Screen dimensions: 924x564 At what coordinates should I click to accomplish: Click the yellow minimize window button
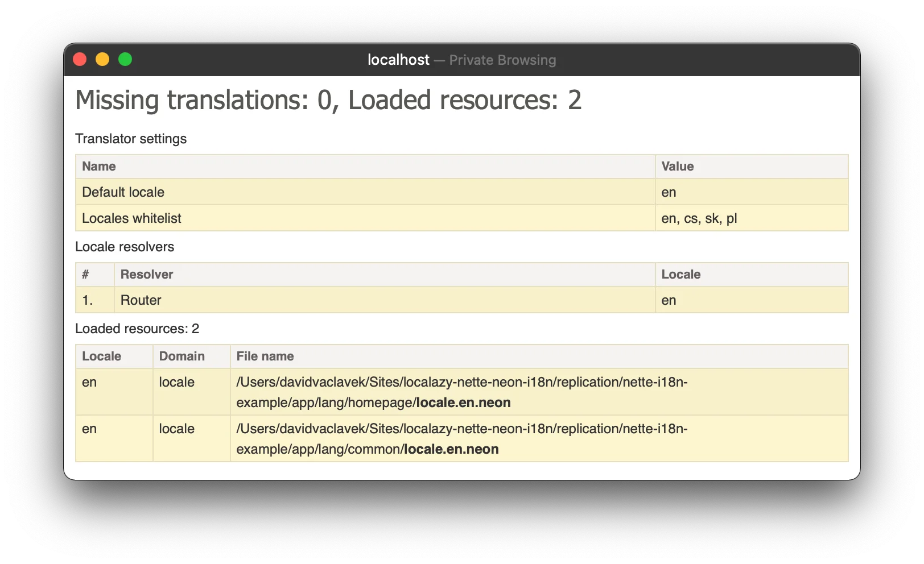[102, 60]
